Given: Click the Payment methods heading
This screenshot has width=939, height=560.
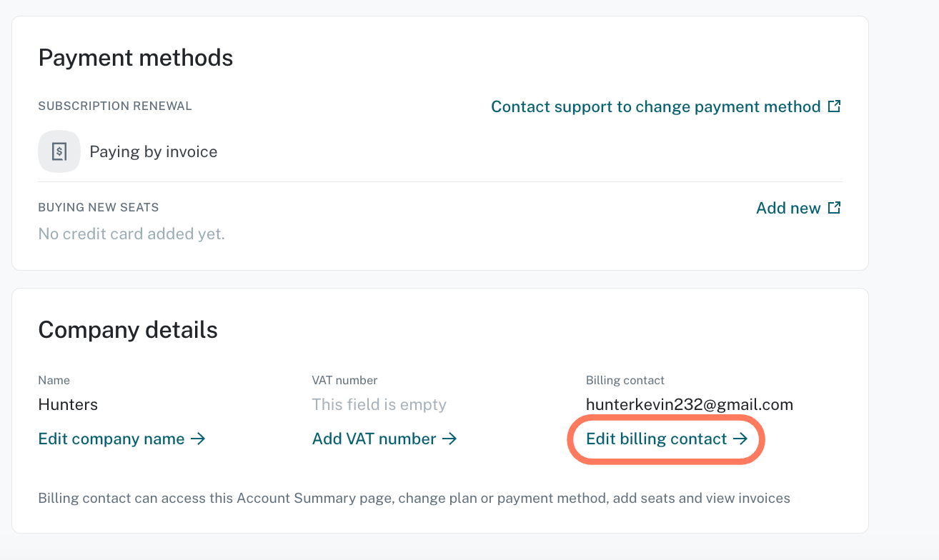Looking at the screenshot, I should (x=136, y=58).
